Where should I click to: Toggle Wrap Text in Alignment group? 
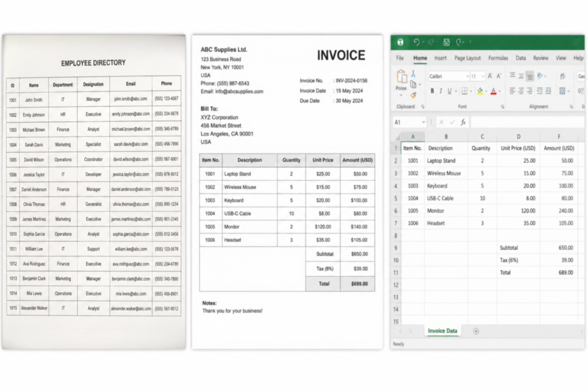point(562,76)
